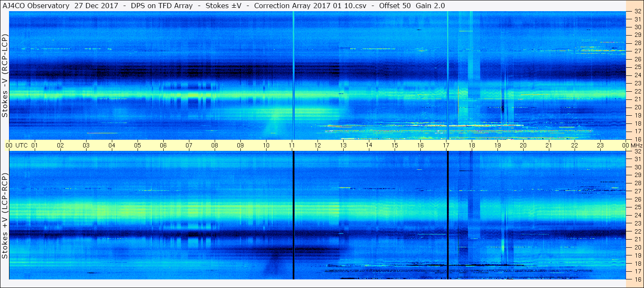The image size is (644, 288).
Task: Click black data-gap bar near 17 UTC in +V panel
Action: point(448,215)
